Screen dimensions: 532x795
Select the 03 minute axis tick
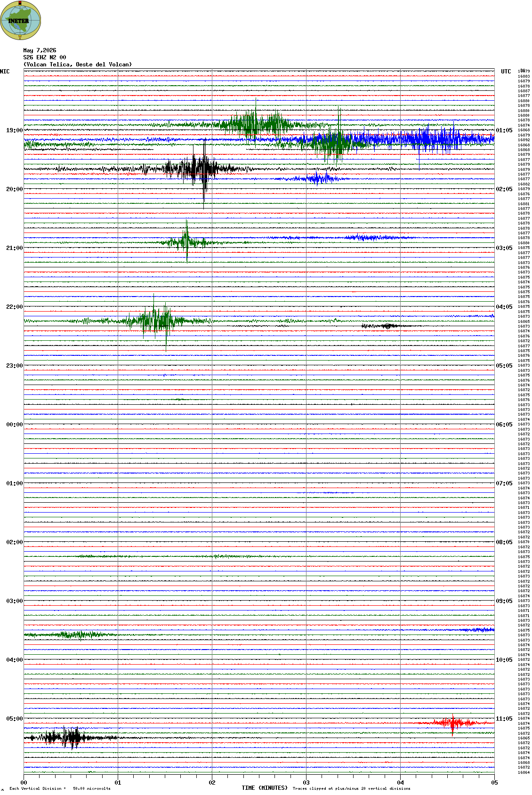pyautogui.click(x=306, y=783)
